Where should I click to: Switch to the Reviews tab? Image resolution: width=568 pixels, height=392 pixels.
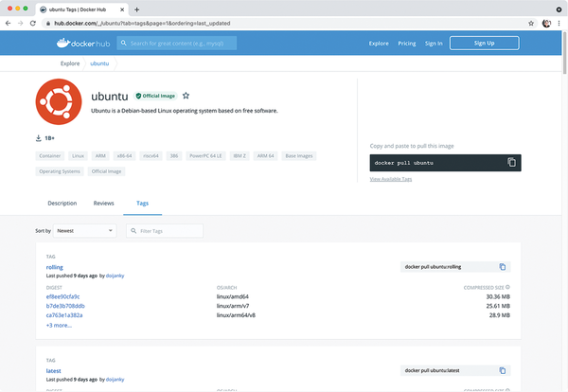(103, 204)
